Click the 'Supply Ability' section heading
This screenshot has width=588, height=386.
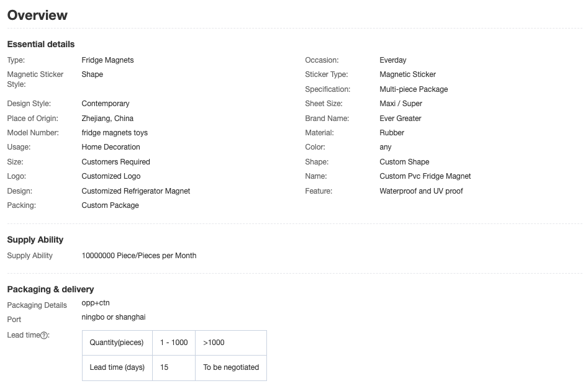point(35,240)
